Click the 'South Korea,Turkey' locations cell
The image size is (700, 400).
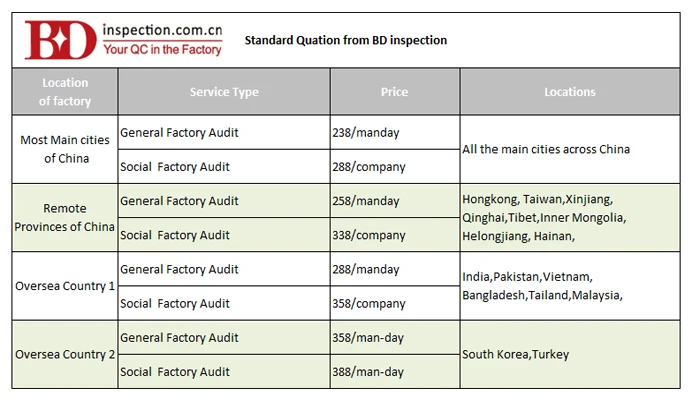coord(516,354)
